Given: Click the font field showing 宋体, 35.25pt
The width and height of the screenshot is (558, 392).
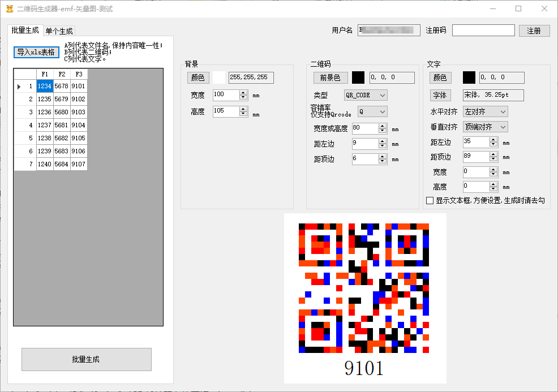Looking at the screenshot, I should 493,95.
